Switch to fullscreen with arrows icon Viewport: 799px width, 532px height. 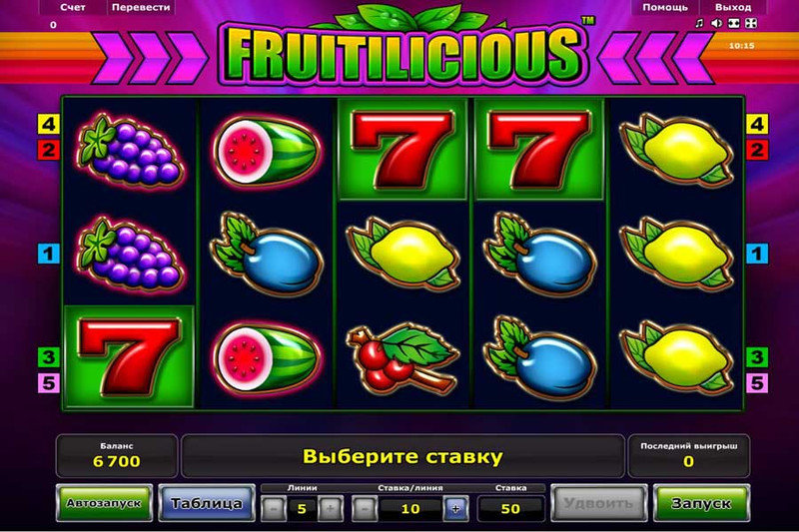pos(751,23)
